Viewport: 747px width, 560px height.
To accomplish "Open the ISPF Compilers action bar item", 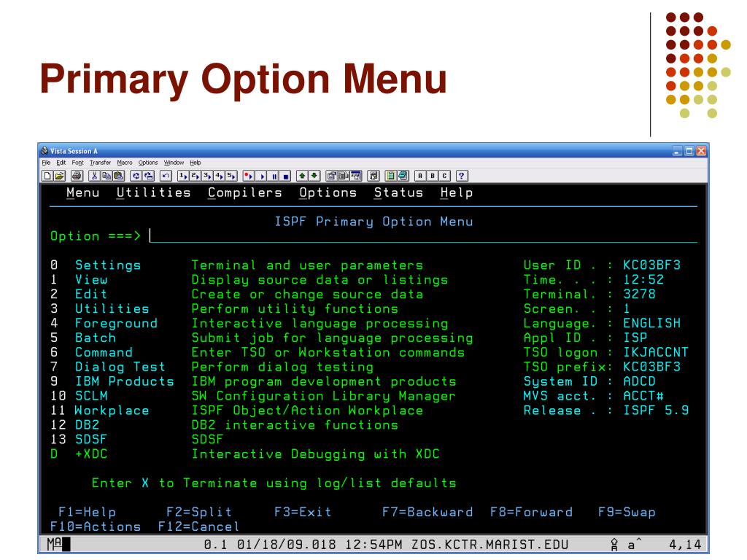I will (245, 192).
